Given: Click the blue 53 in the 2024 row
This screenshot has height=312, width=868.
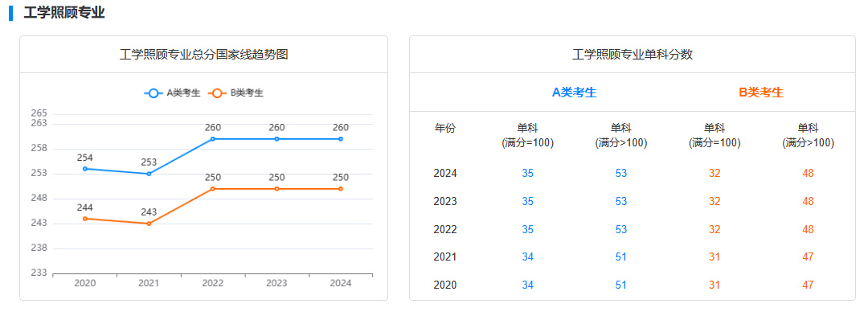Looking at the screenshot, I should [x=621, y=174].
